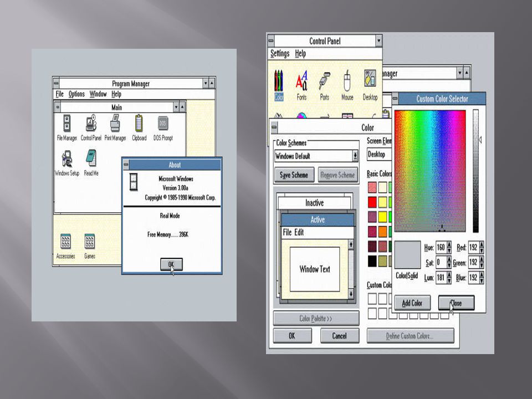Expand the Color Schemes dropdown arrow
The image size is (532, 399).
coord(355,156)
